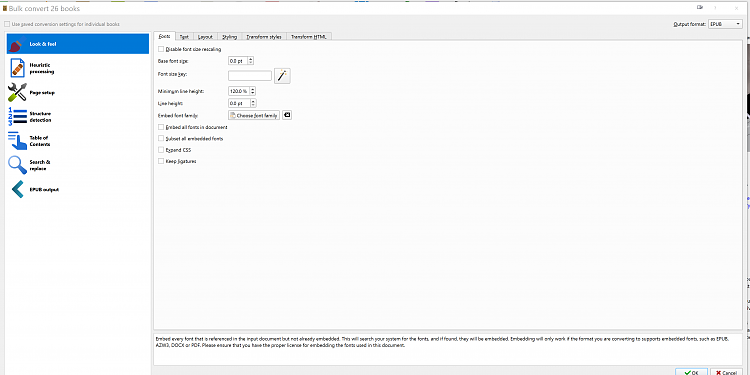Click inside the Font size key field

coord(250,76)
